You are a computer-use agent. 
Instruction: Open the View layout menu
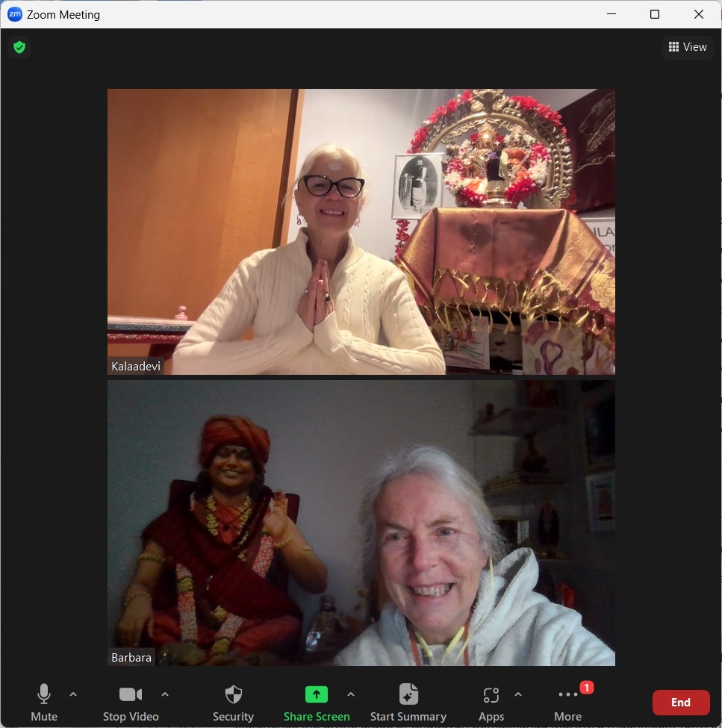click(x=687, y=47)
